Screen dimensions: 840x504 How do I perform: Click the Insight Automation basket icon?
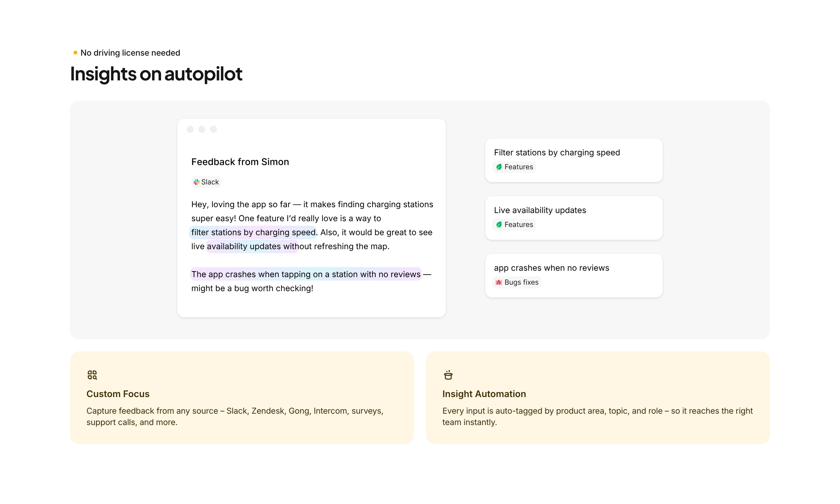pos(448,375)
